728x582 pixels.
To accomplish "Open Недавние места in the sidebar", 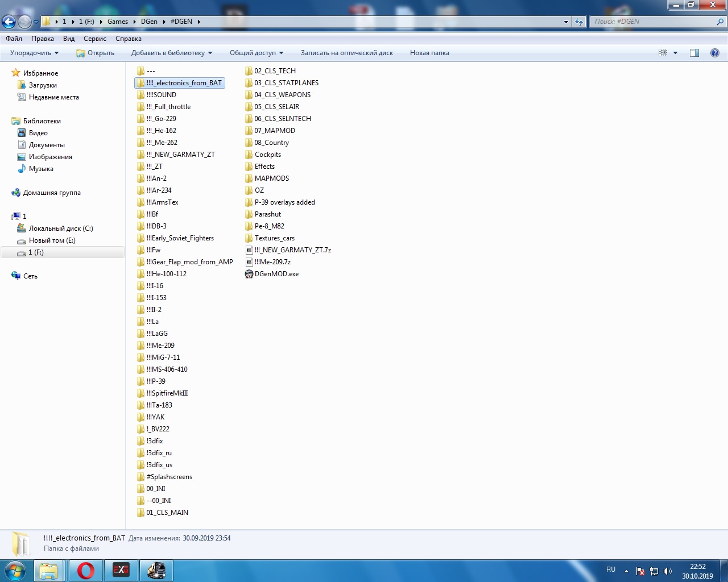I will [x=54, y=97].
